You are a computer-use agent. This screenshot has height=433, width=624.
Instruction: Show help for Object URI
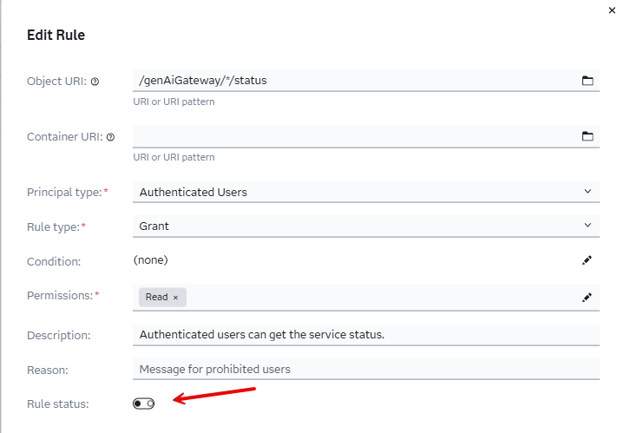(95, 82)
